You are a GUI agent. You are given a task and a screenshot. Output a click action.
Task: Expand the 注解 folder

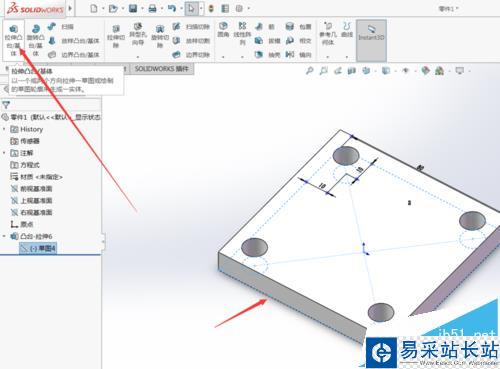pos(4,153)
